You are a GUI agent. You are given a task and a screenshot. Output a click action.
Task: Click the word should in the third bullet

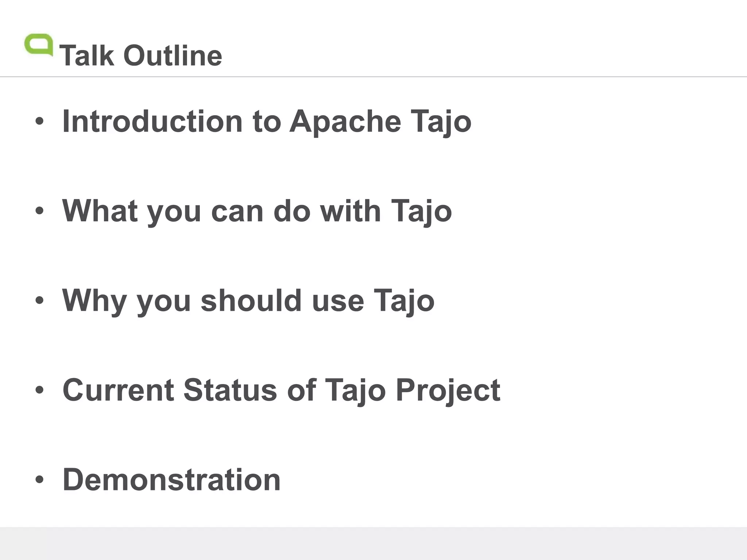pyautogui.click(x=251, y=300)
